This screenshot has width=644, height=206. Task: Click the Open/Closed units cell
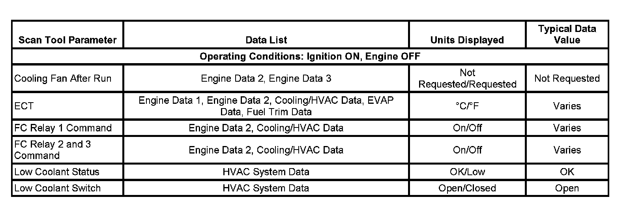coord(467,188)
